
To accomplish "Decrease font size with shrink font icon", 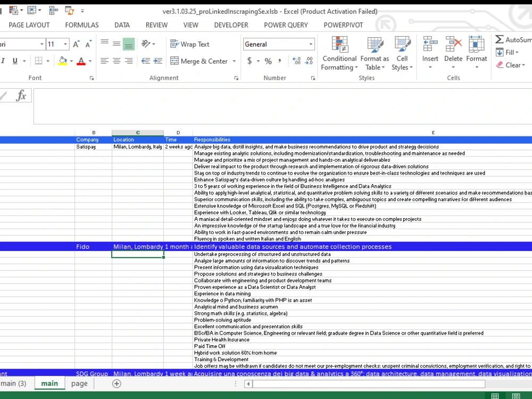I will (x=88, y=44).
